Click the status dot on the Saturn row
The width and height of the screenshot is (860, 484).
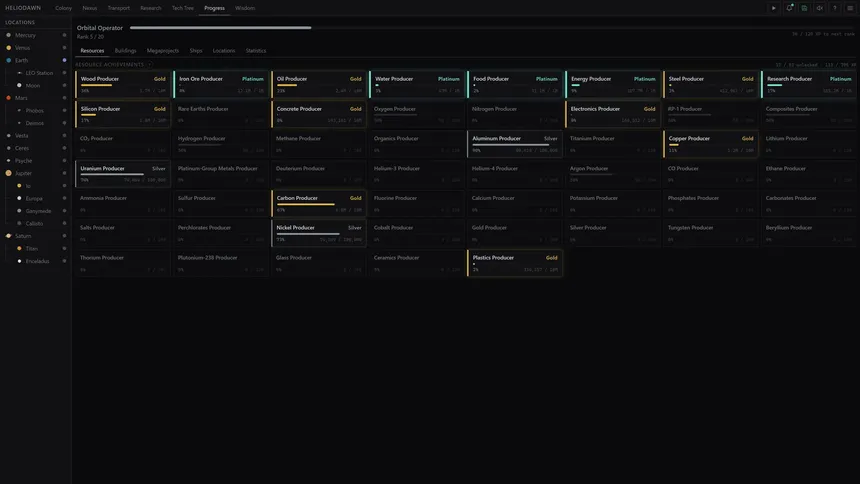pyautogui.click(x=64, y=236)
